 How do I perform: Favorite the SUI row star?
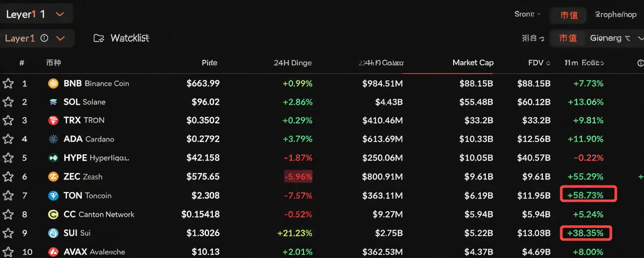point(8,233)
